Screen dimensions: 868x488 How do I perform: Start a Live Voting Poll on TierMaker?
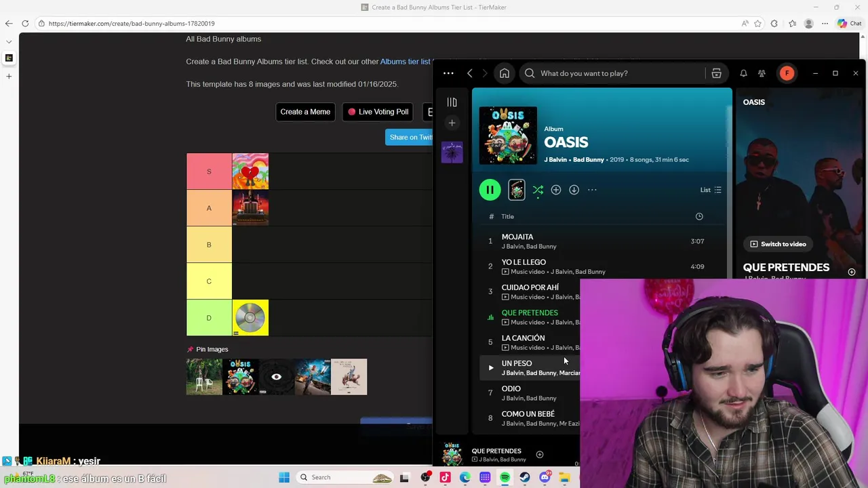[x=378, y=112]
